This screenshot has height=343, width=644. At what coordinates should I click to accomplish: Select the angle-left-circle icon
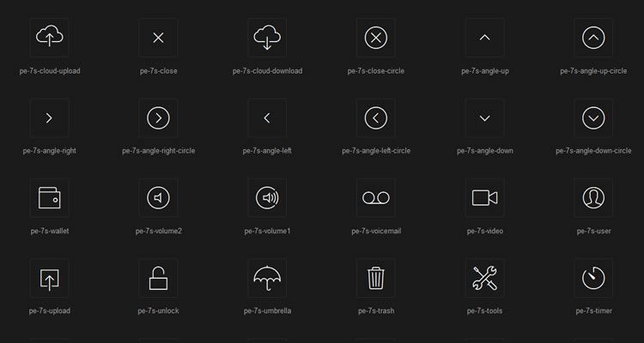[376, 118]
